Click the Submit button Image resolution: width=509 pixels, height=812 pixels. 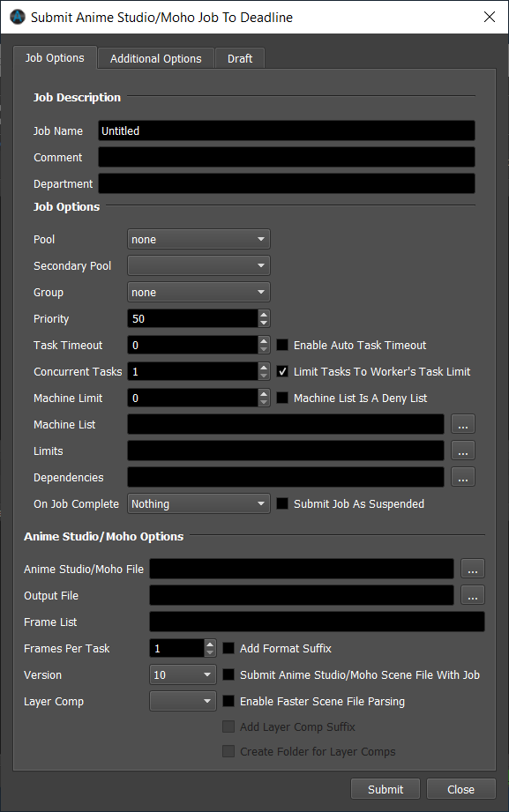tap(385, 789)
